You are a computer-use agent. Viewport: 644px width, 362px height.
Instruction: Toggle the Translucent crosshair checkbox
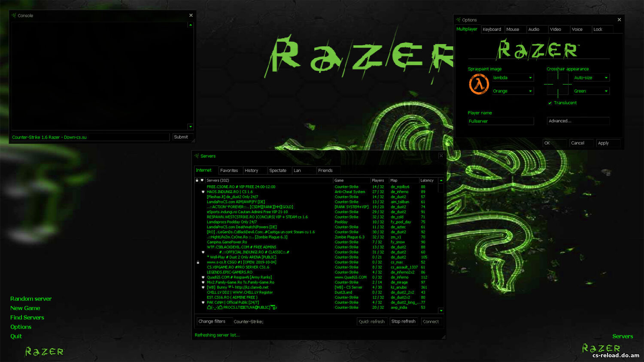click(550, 103)
